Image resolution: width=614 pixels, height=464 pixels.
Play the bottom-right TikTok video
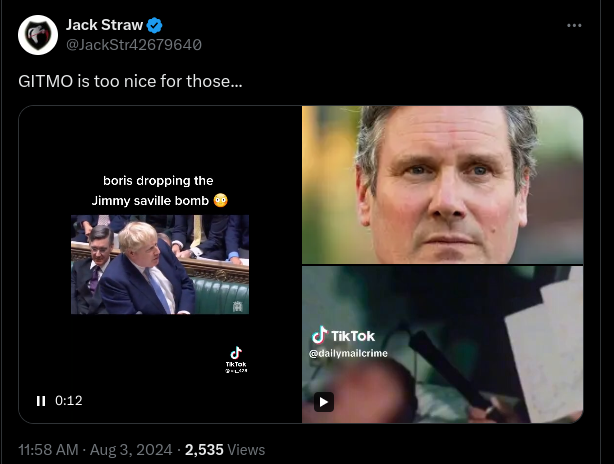point(323,401)
